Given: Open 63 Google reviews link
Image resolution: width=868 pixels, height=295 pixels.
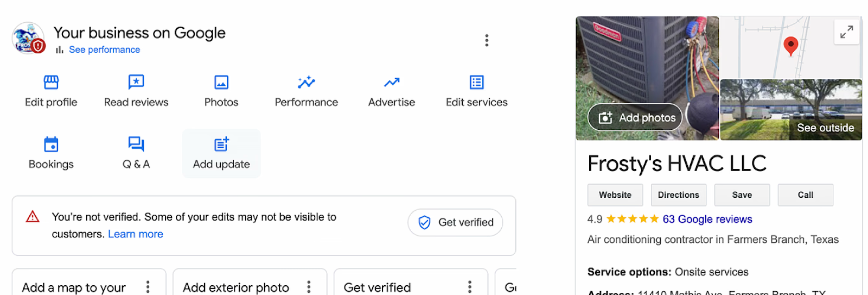Looking at the screenshot, I should [x=707, y=219].
